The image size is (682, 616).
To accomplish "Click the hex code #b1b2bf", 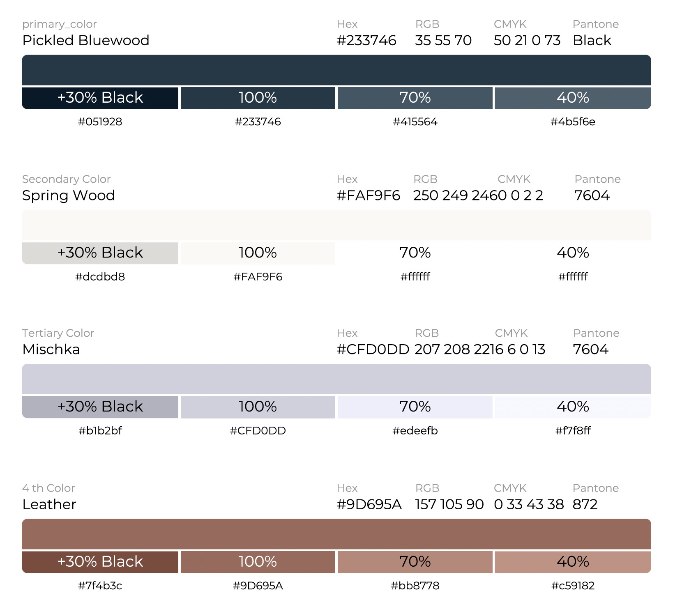I will pyautogui.click(x=100, y=430).
